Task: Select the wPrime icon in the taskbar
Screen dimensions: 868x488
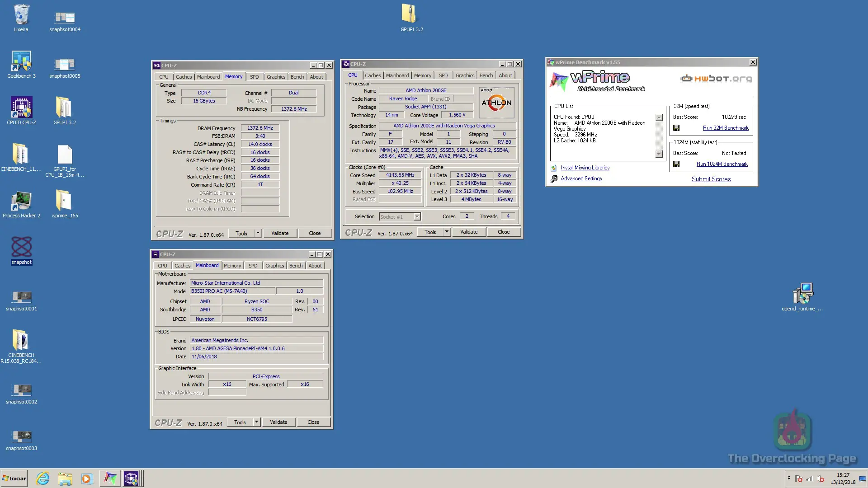Action: tap(110, 479)
